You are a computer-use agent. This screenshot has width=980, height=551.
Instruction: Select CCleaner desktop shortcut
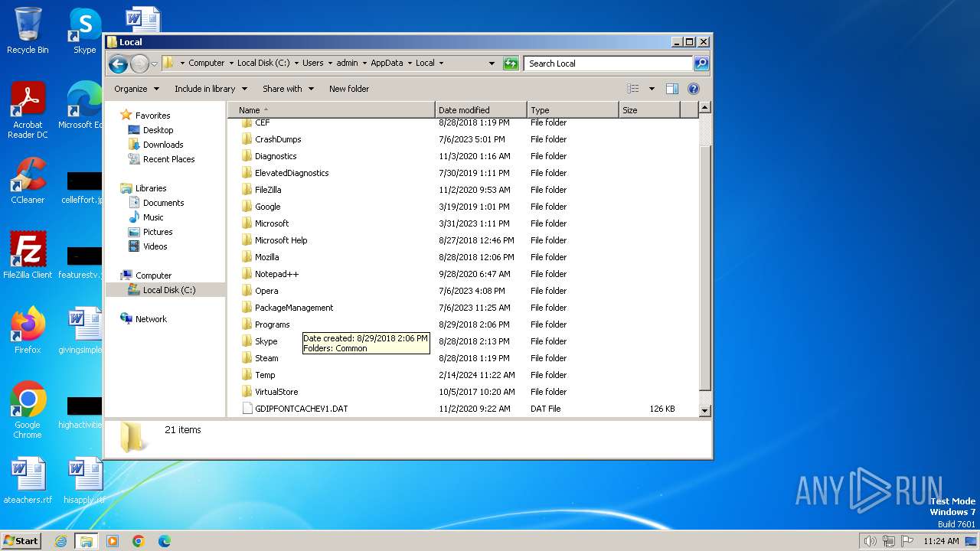(x=28, y=181)
